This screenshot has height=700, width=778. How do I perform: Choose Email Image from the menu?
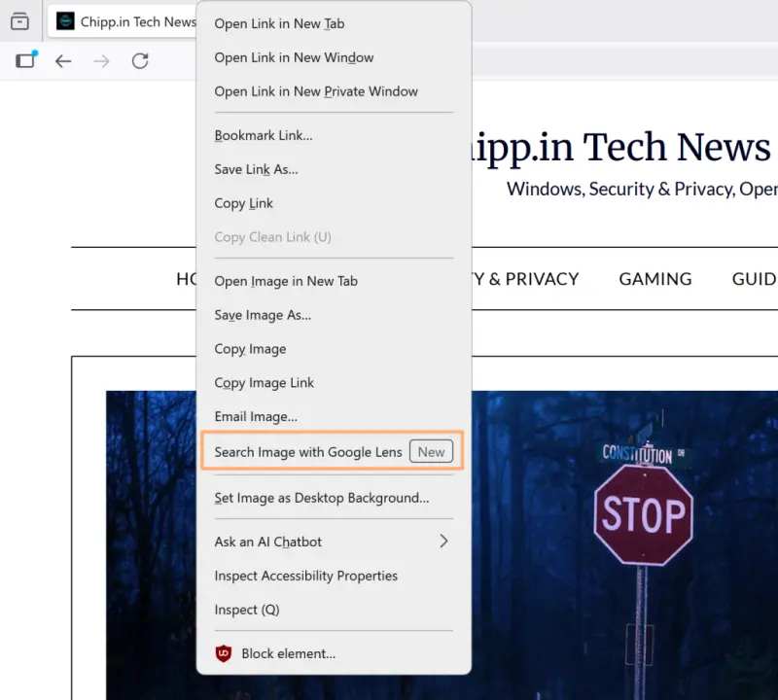256,416
